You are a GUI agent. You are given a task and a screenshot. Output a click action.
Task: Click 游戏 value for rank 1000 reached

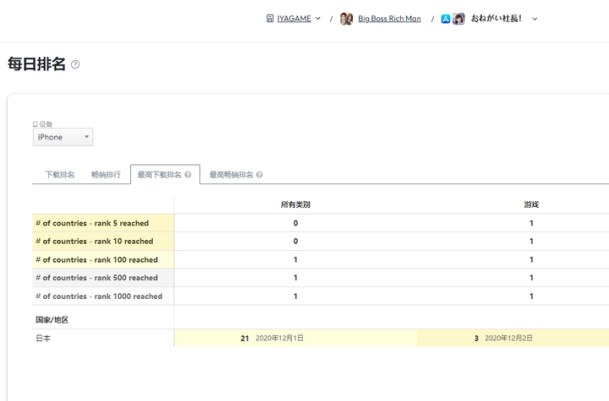tap(531, 296)
